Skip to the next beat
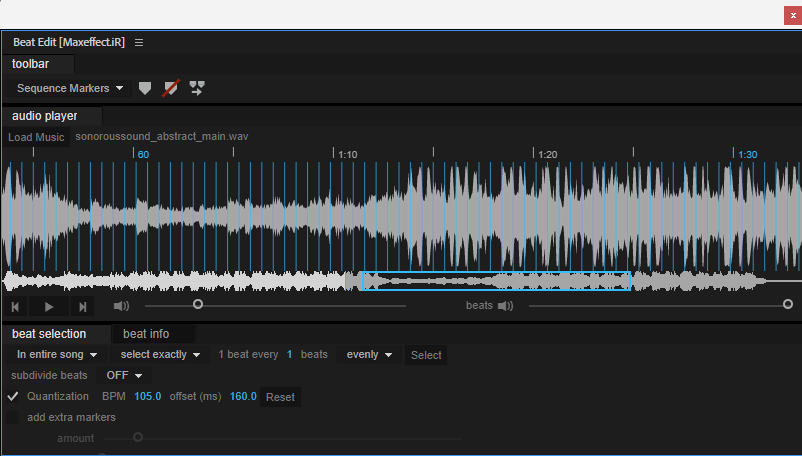802x456 pixels. [x=82, y=307]
